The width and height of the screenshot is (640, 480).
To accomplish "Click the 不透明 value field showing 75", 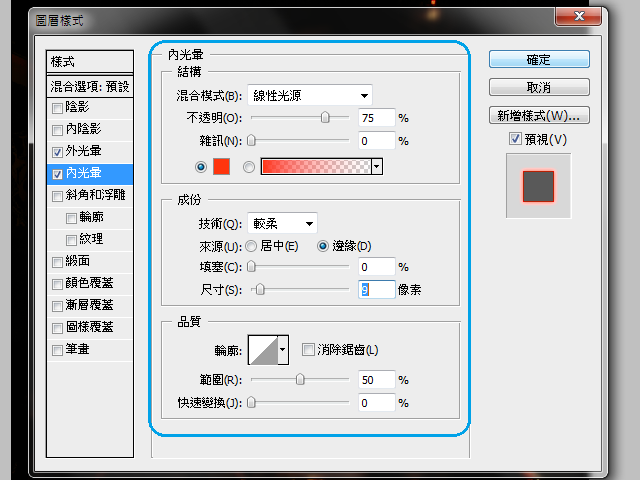I will (x=377, y=118).
